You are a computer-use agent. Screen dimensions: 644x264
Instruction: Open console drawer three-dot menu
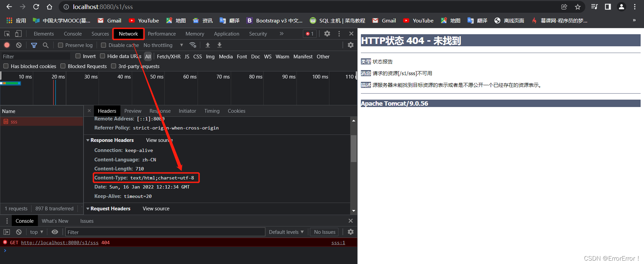click(7, 221)
